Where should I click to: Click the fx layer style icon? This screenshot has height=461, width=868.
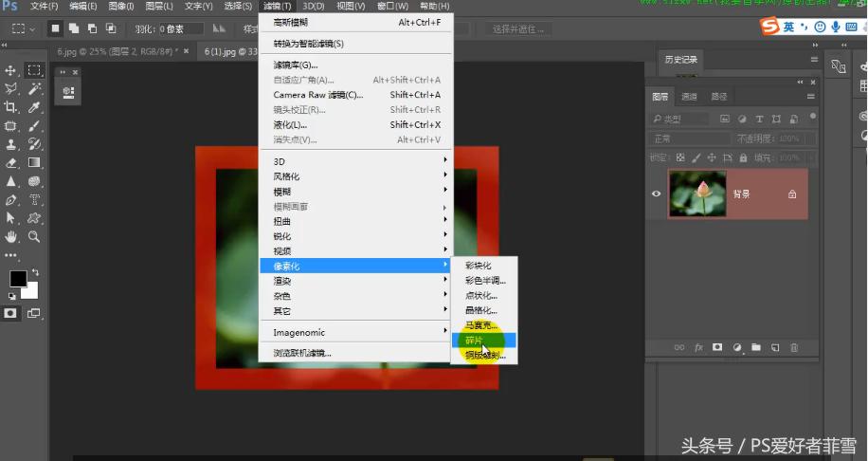coord(698,347)
